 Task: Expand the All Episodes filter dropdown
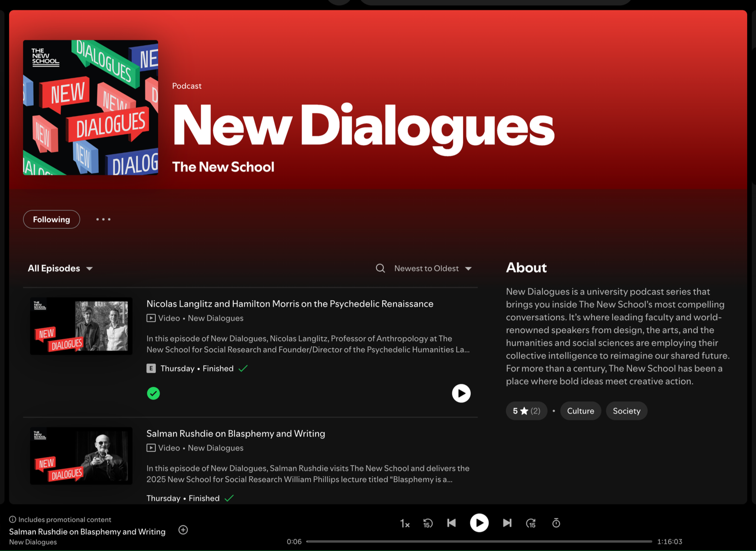[x=60, y=268]
